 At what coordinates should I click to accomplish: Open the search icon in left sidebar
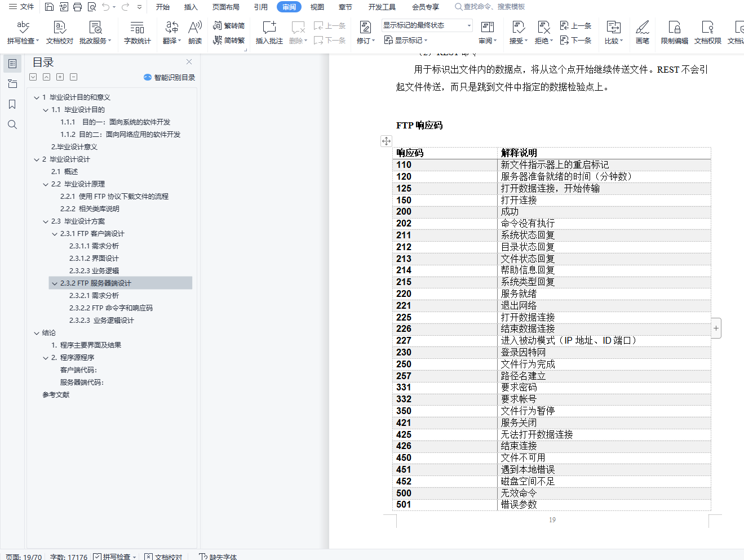(x=12, y=125)
